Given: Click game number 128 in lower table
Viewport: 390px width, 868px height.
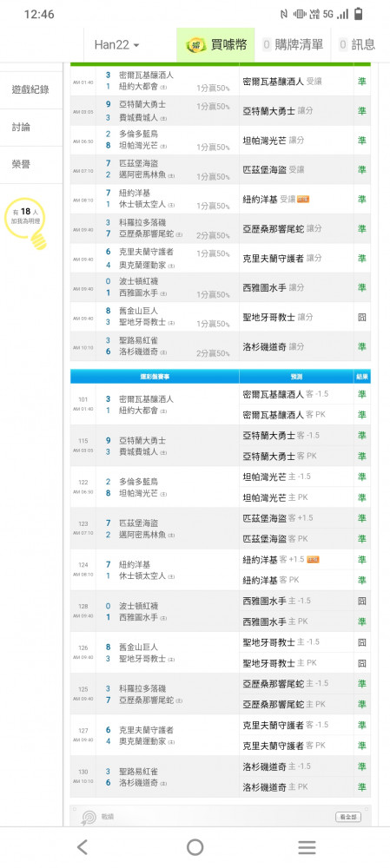Looking at the screenshot, I should coord(83,606).
